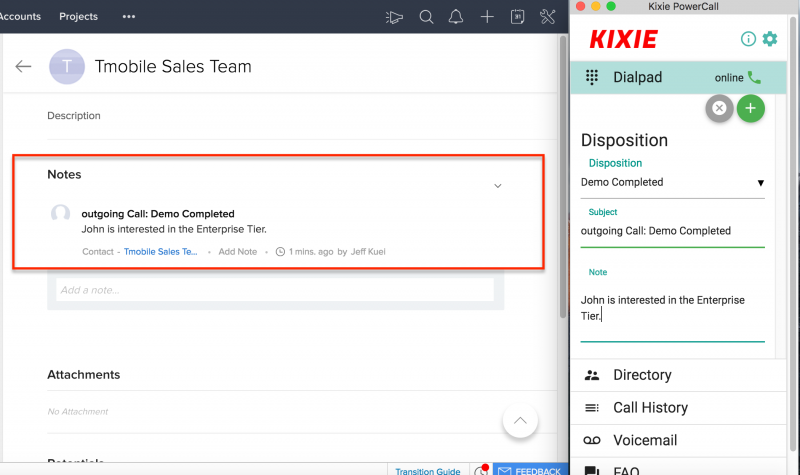Open setup tools wrench icon
This screenshot has width=800, height=475.
click(547, 17)
